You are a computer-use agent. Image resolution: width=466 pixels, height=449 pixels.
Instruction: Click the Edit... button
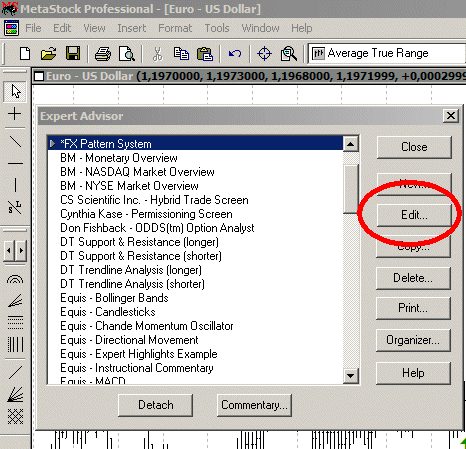(x=414, y=215)
